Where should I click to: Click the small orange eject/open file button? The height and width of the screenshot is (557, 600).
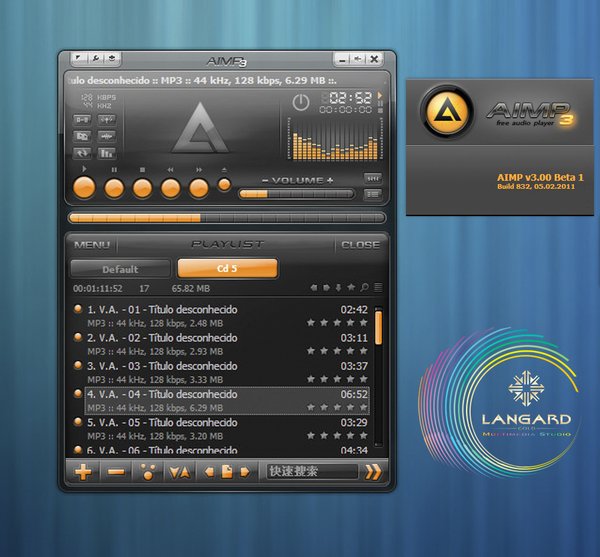(x=224, y=185)
